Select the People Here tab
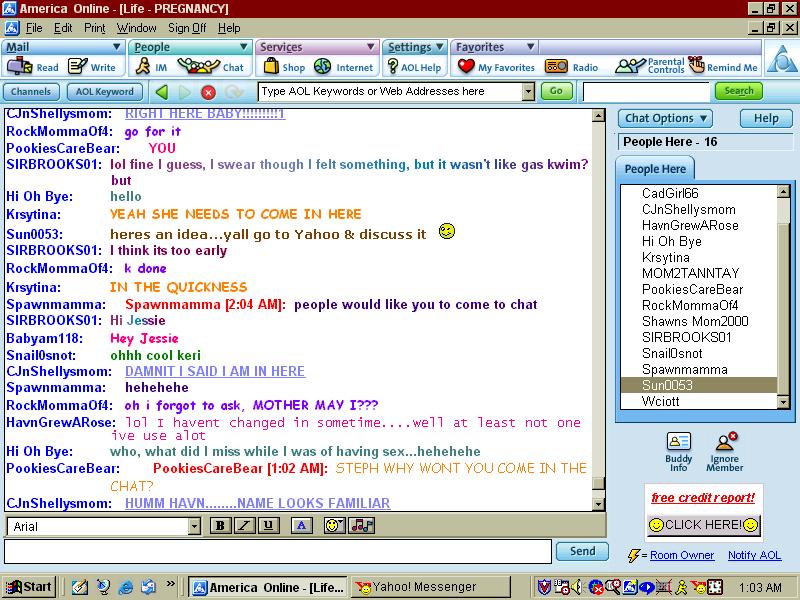The image size is (800, 600). (655, 169)
